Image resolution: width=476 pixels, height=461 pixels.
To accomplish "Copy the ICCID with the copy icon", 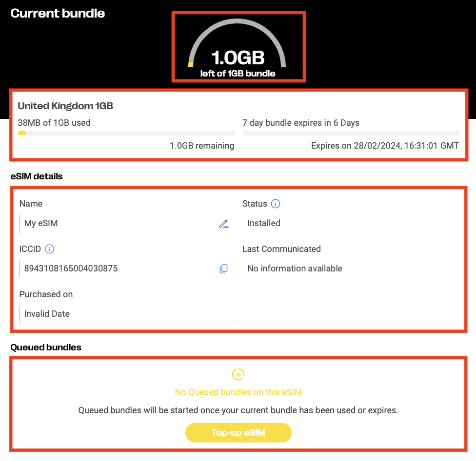I will [224, 269].
